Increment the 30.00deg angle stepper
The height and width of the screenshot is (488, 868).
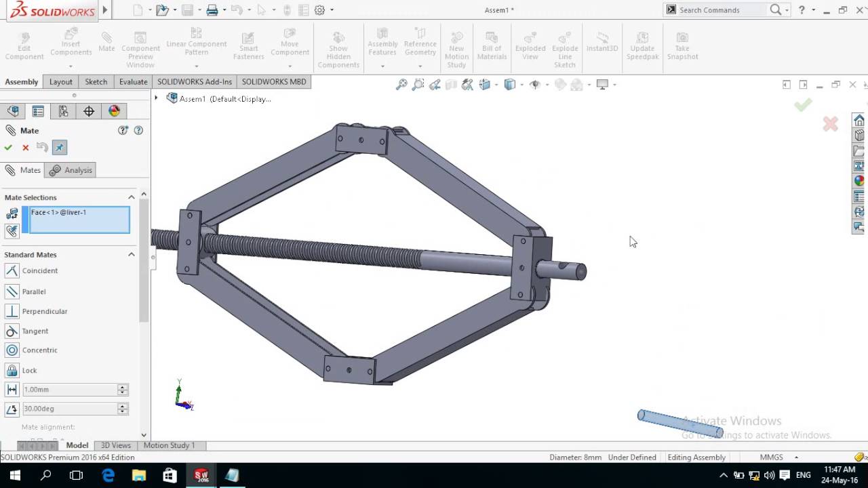pos(122,405)
